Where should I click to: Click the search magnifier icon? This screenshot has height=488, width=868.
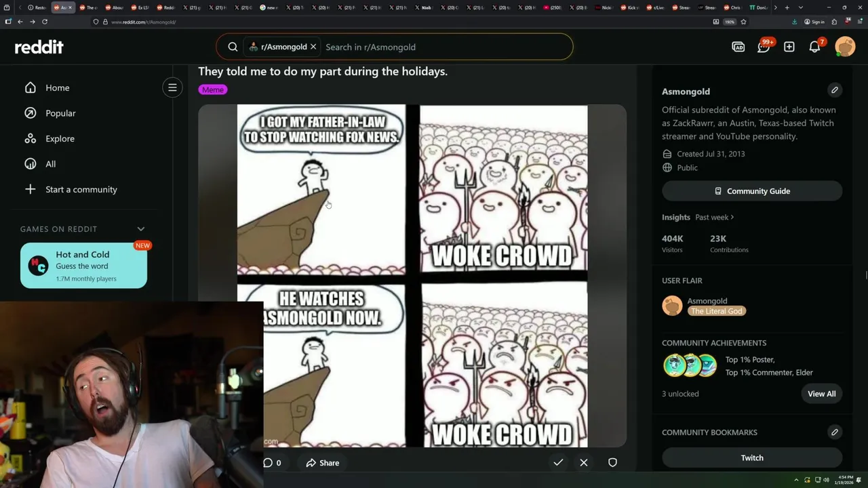pos(233,47)
